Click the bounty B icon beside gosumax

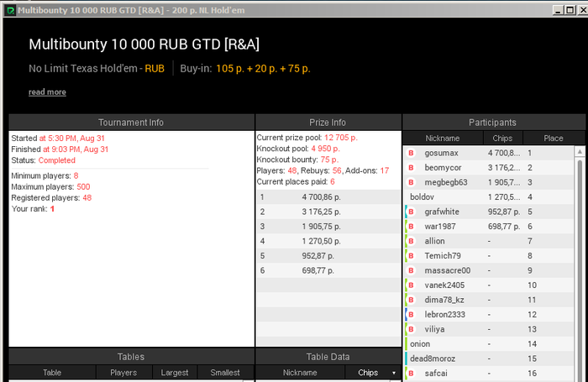coord(411,153)
